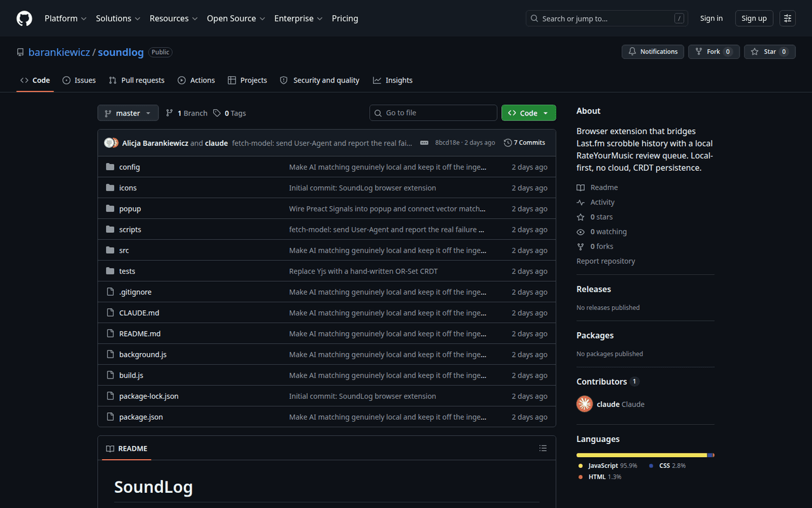812x508 pixels.
Task: Open the master branch selector
Action: pyautogui.click(x=128, y=113)
